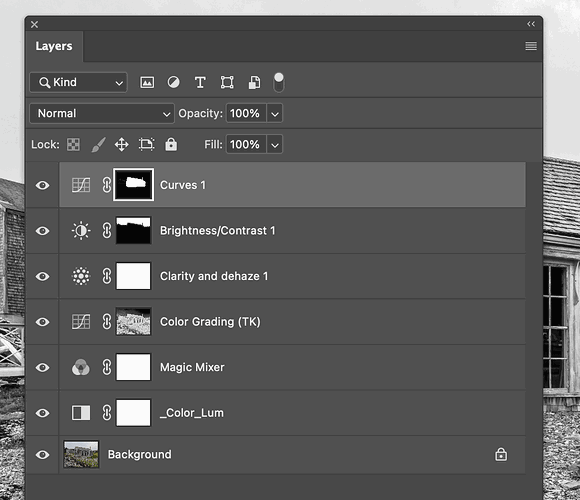Open Opacity slider dropdown arrow
Screen dimensions: 580x500
[274, 114]
